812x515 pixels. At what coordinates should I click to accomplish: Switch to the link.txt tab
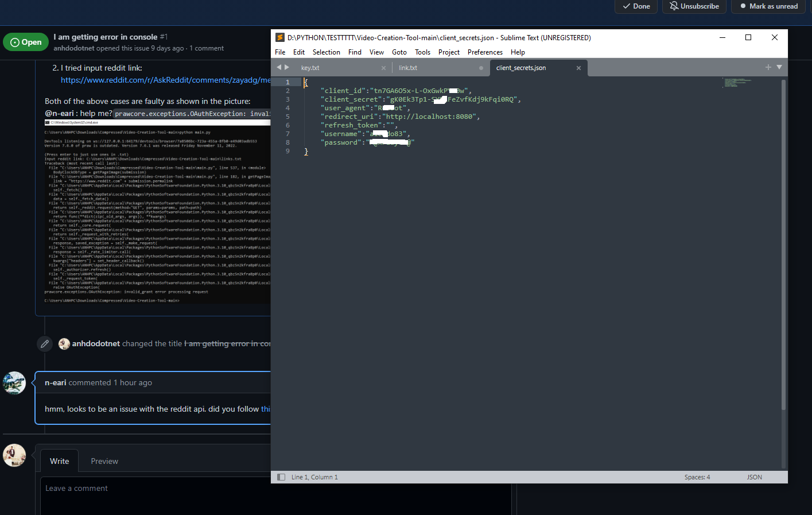441,68
